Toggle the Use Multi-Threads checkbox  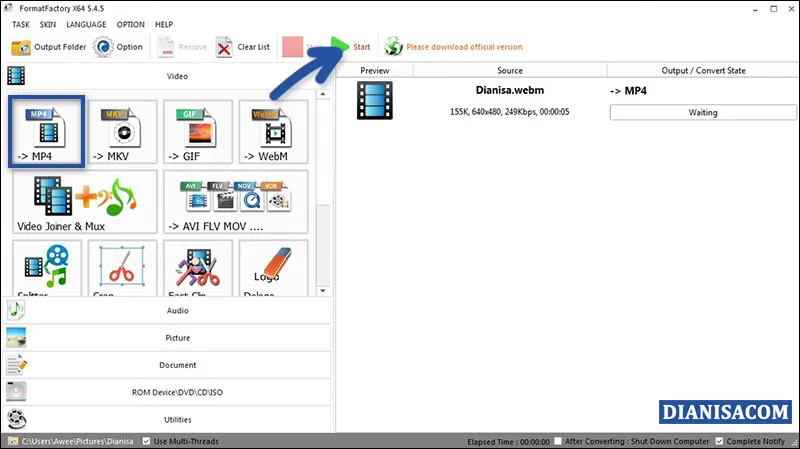click(x=146, y=441)
